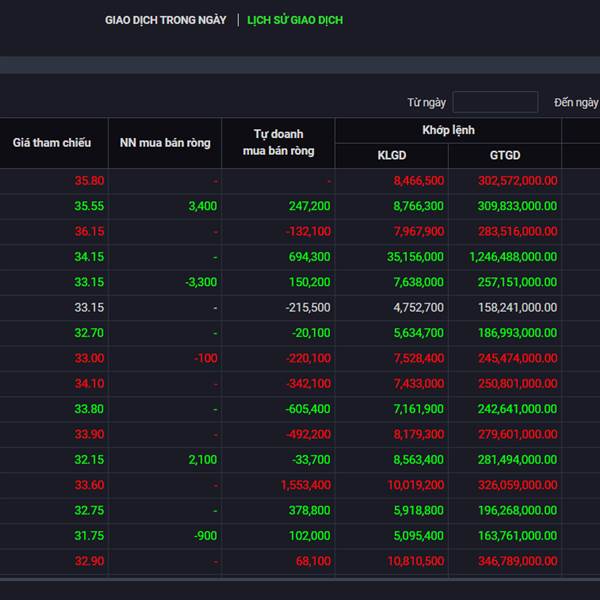This screenshot has height=600, width=600.
Task: Click proprietary net value -132,100
Action: pyautogui.click(x=308, y=231)
